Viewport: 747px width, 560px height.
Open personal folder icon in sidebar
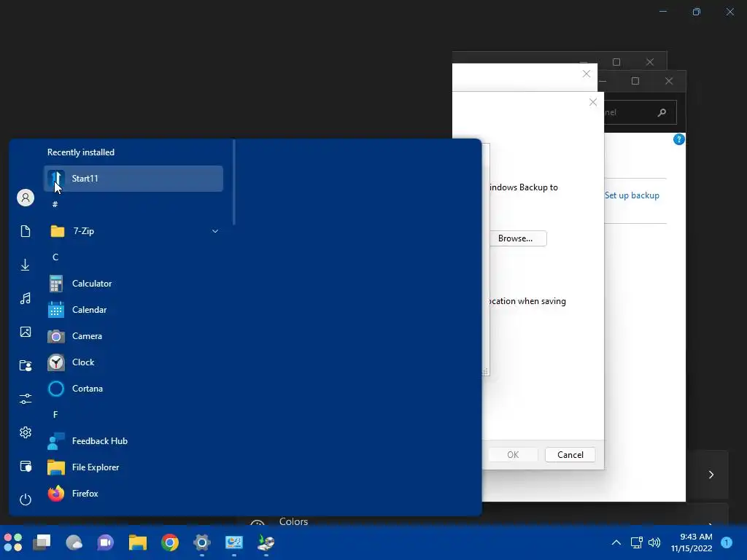tap(26, 365)
